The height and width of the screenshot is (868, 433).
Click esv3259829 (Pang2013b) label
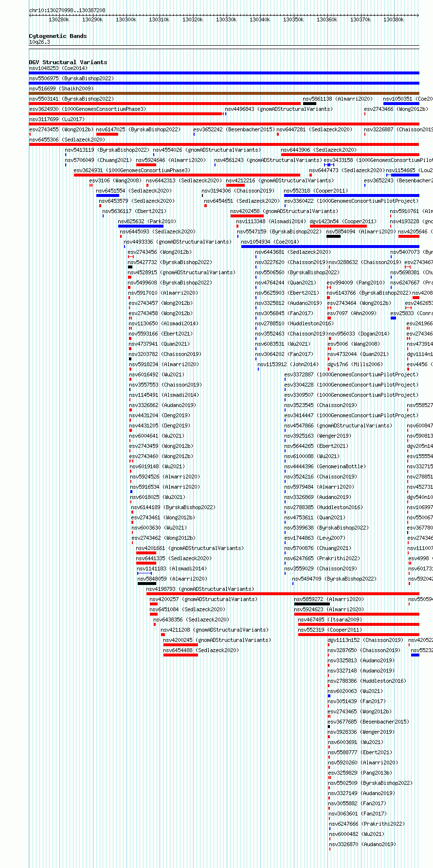(360, 773)
